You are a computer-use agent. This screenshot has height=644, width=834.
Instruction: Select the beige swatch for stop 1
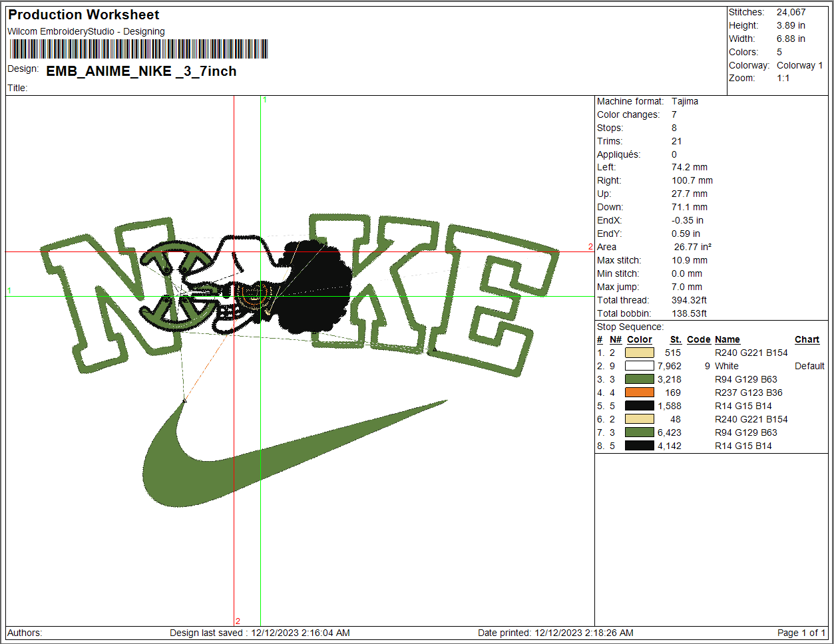639,353
